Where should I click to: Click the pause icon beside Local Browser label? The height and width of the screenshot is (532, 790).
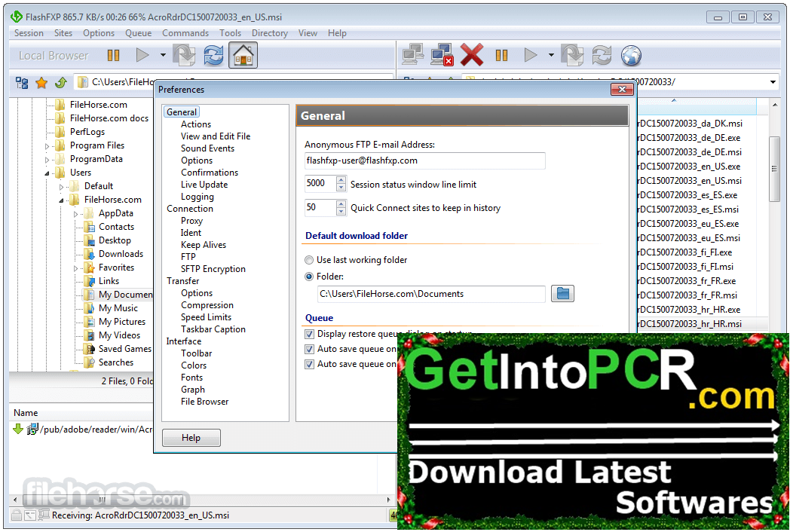click(113, 56)
